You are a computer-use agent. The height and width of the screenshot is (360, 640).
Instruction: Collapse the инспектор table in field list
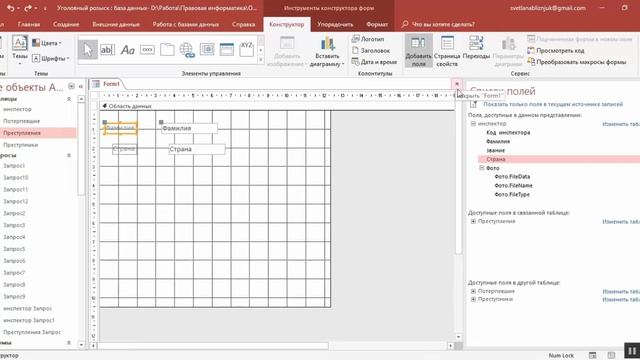pos(473,124)
